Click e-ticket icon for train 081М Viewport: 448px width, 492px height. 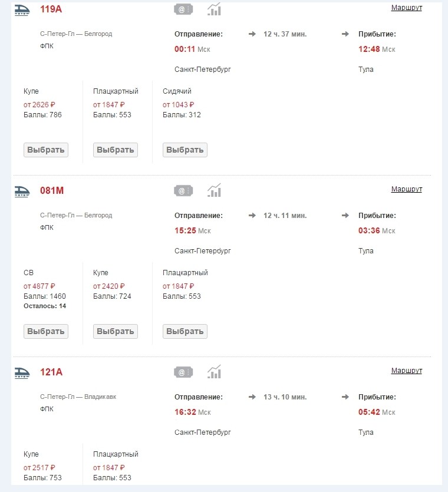[x=183, y=191]
